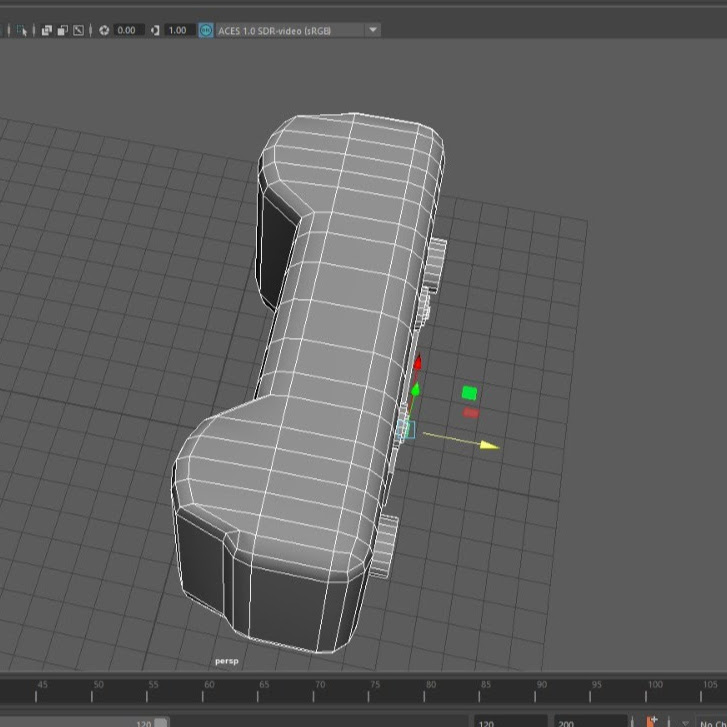Click the yellow move manipulator arrow
Screen dimensions: 727x727
click(489, 446)
